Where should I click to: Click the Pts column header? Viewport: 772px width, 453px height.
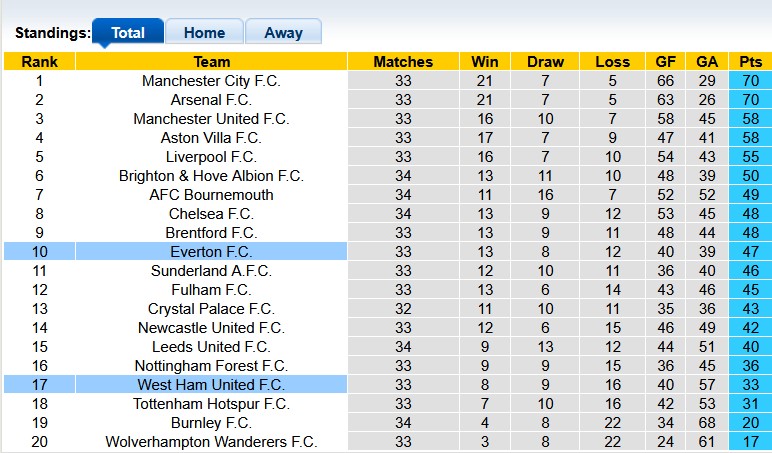click(x=750, y=62)
